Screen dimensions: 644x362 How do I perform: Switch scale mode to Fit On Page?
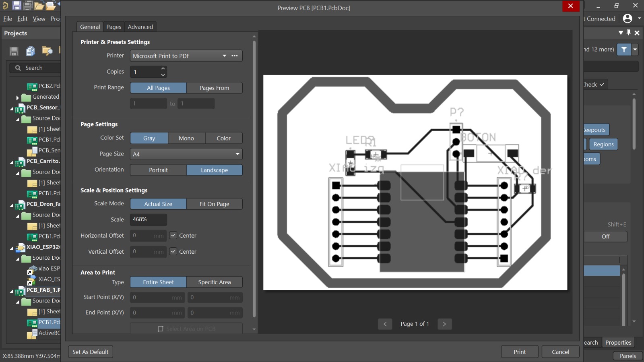click(x=215, y=204)
